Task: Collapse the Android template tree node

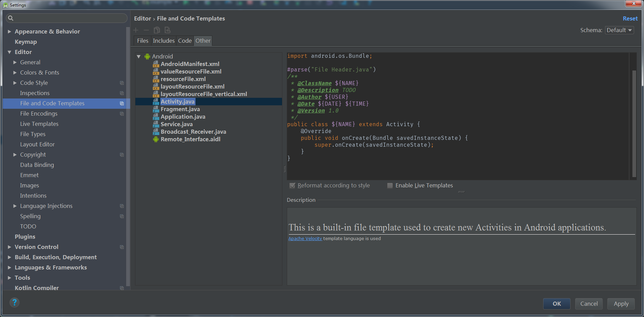Action: (139, 56)
